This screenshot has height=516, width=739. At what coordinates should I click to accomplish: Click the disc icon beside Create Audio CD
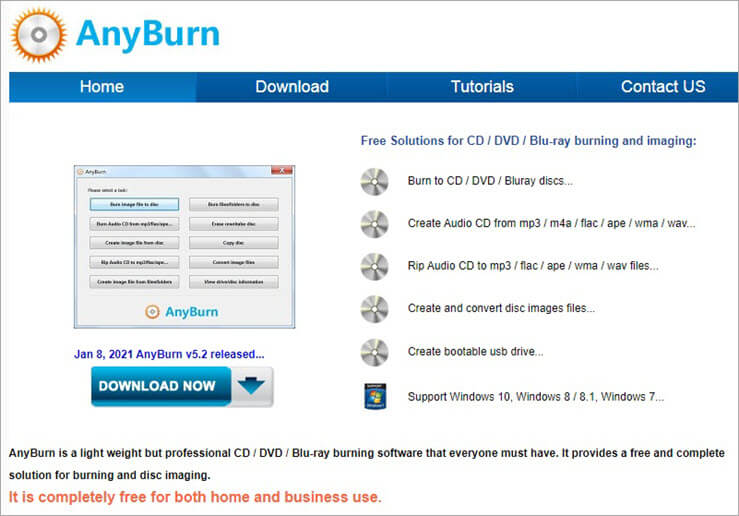[x=375, y=224]
